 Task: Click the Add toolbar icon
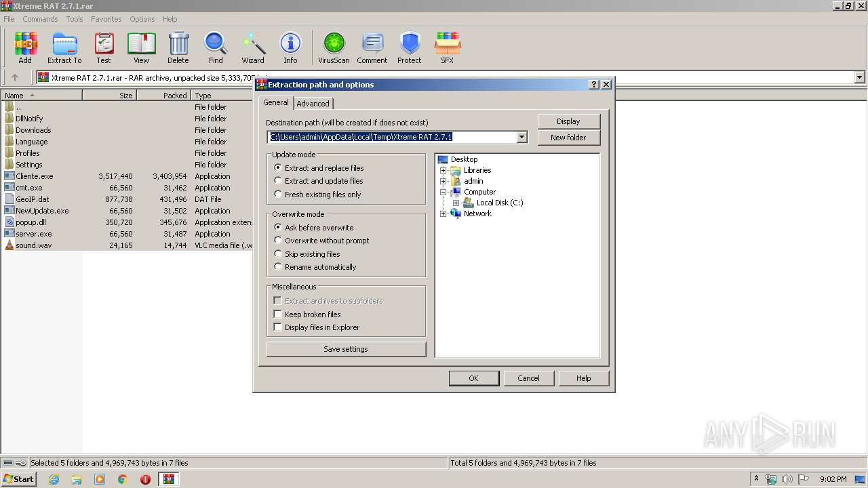click(25, 47)
